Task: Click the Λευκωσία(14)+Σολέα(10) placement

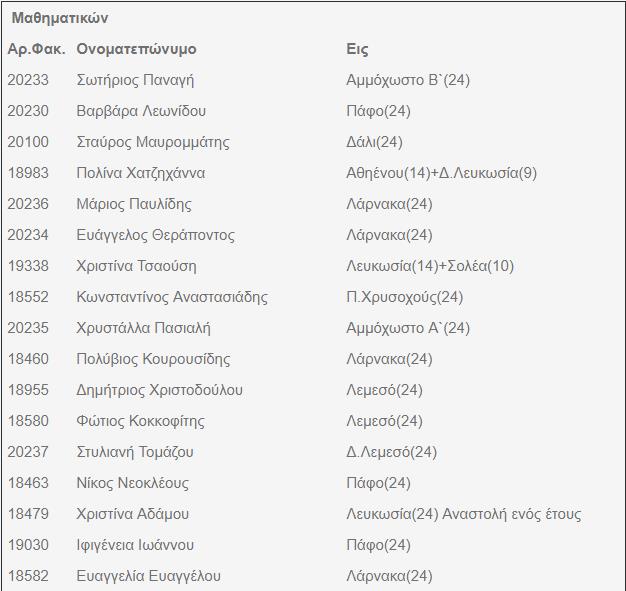Action: (430, 266)
